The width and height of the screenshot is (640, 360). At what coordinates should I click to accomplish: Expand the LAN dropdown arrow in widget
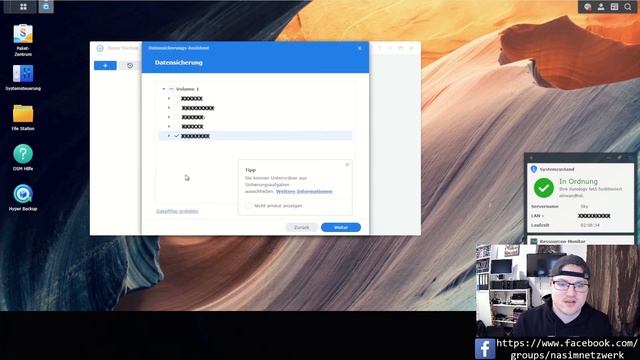[x=542, y=216]
